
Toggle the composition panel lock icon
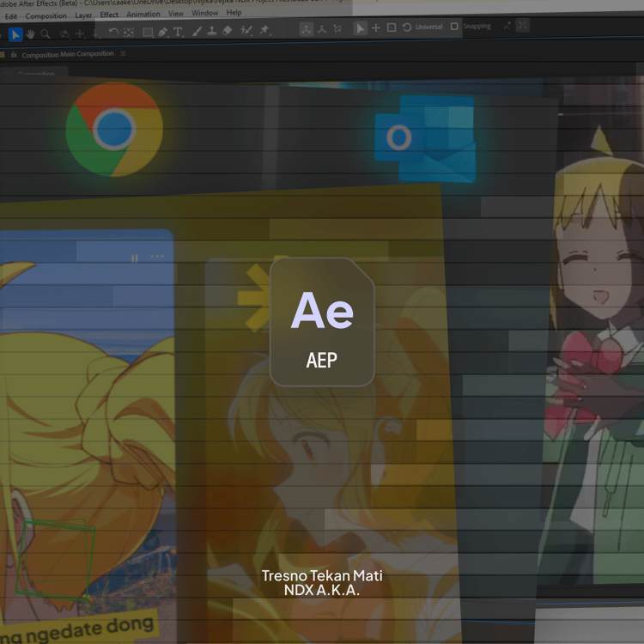click(14, 54)
